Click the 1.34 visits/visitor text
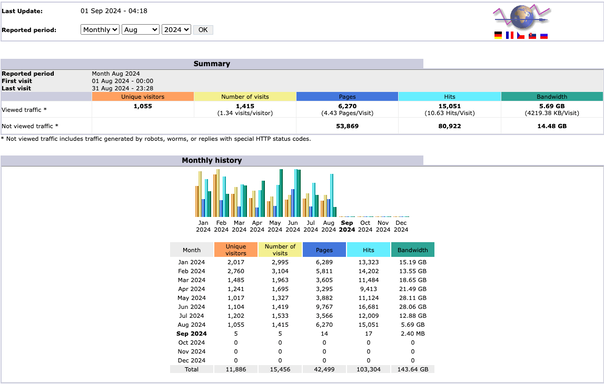The width and height of the screenshot is (604, 384). [x=245, y=113]
